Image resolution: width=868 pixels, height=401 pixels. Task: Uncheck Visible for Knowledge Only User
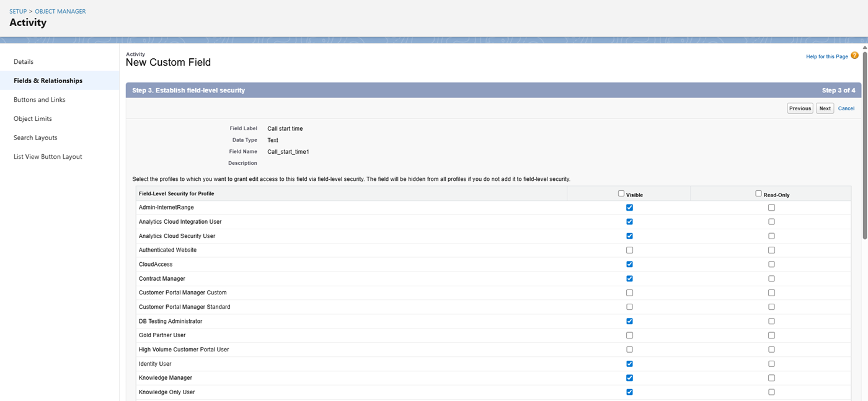629,392
